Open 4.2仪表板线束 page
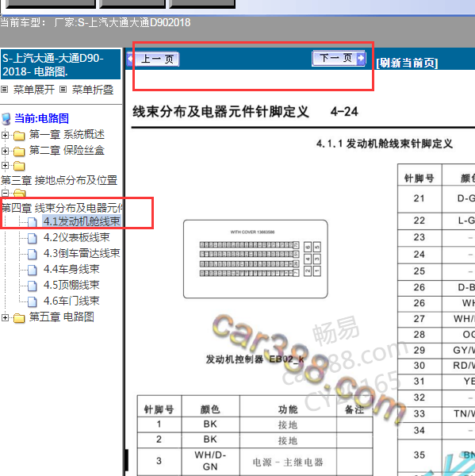The height and width of the screenshot is (476, 475). tap(76, 237)
